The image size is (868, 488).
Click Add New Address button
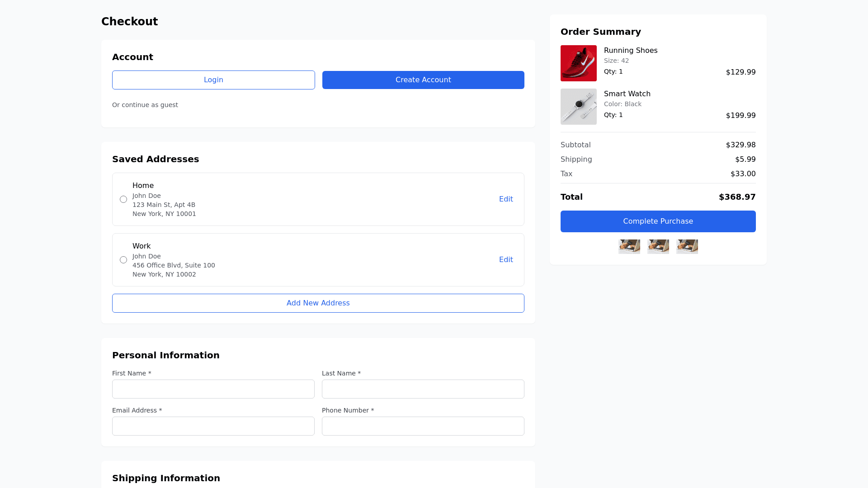tap(318, 303)
